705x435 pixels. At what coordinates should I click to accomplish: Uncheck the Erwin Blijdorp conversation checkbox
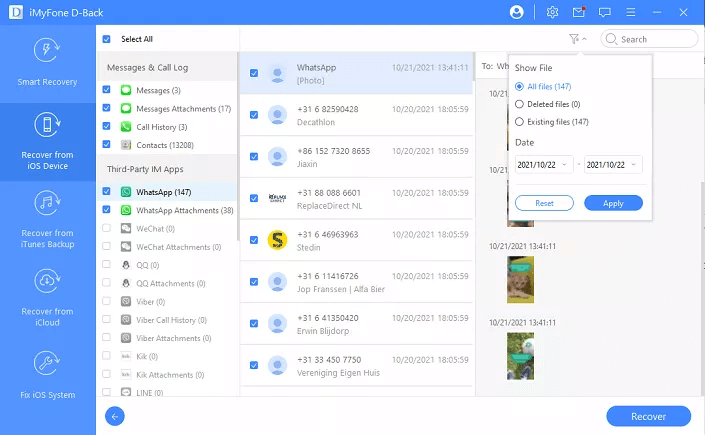tap(254, 323)
